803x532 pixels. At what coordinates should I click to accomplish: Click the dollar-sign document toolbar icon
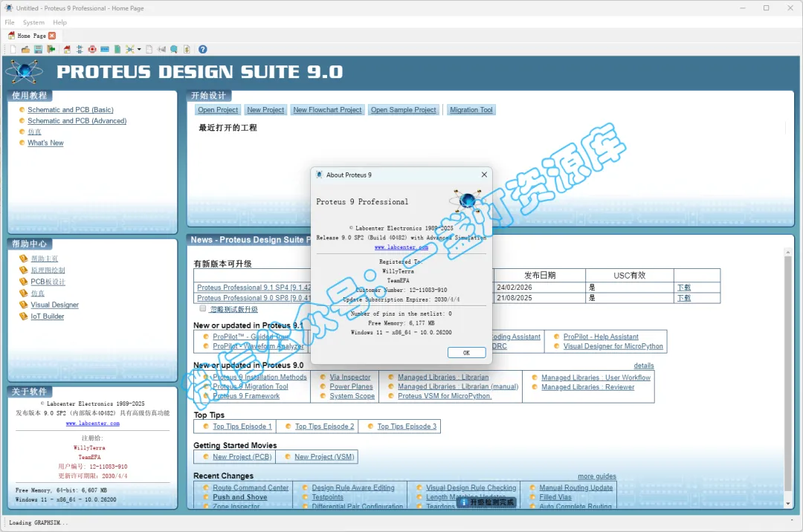(187, 50)
